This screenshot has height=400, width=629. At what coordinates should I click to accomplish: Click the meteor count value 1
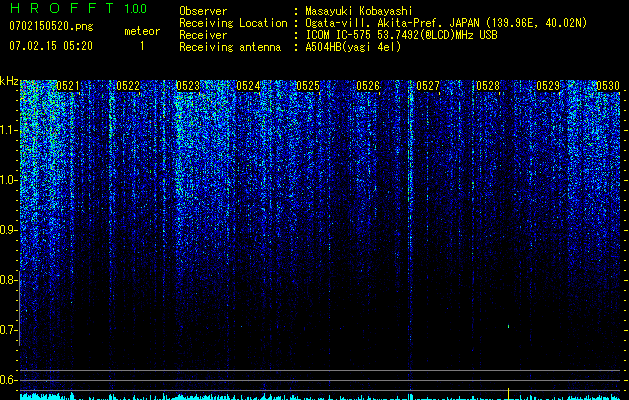tap(142, 46)
